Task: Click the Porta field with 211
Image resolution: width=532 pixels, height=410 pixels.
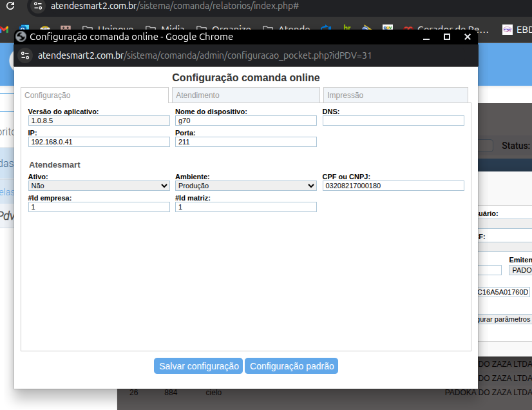Action: [246, 142]
